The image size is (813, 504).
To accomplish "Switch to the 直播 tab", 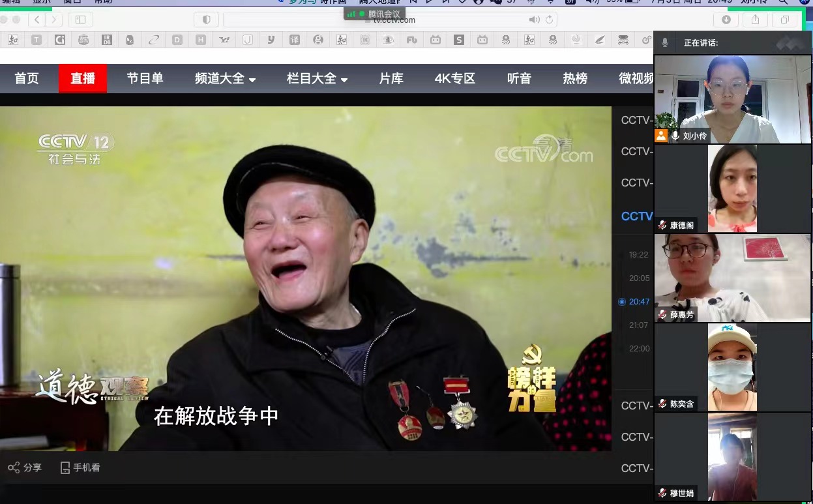I will click(83, 79).
